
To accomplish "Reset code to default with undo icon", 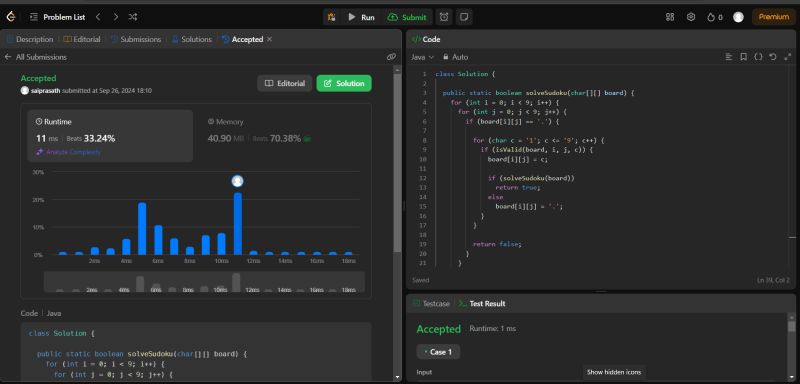I will 772,57.
